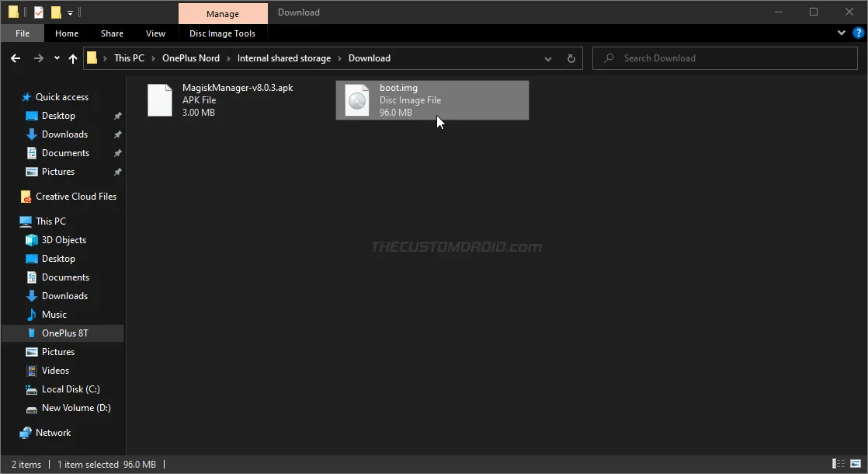This screenshot has width=868, height=474.
Task: Refresh the Download folder view
Action: tap(571, 58)
